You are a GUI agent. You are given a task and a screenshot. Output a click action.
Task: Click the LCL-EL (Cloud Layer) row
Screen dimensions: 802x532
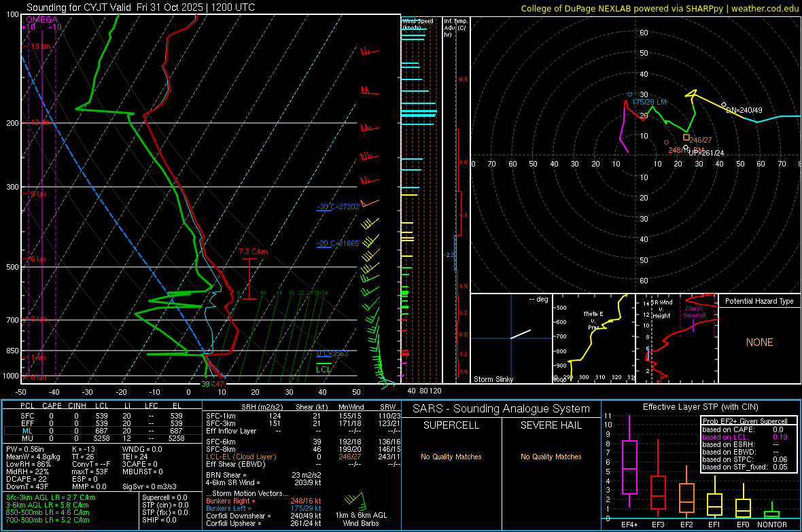click(x=303, y=457)
